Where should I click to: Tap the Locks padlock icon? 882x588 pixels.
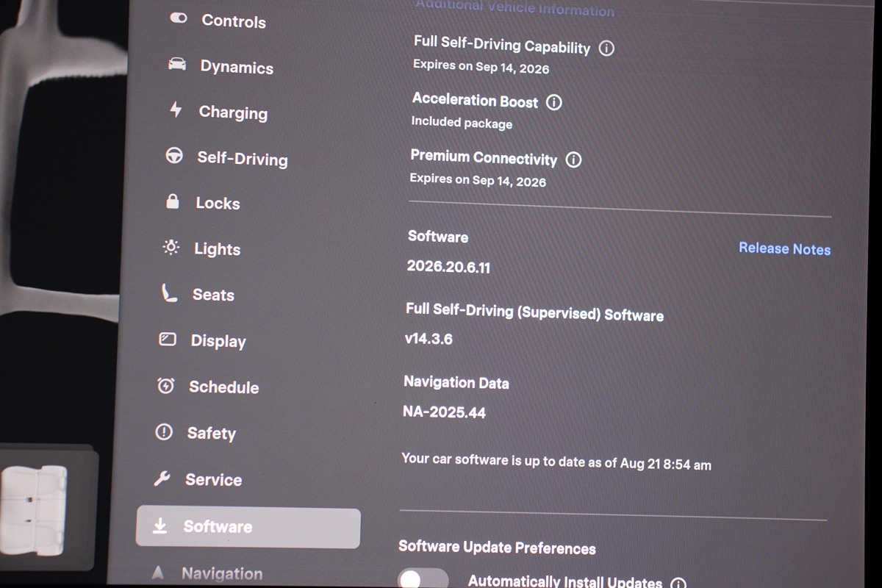[x=173, y=201]
